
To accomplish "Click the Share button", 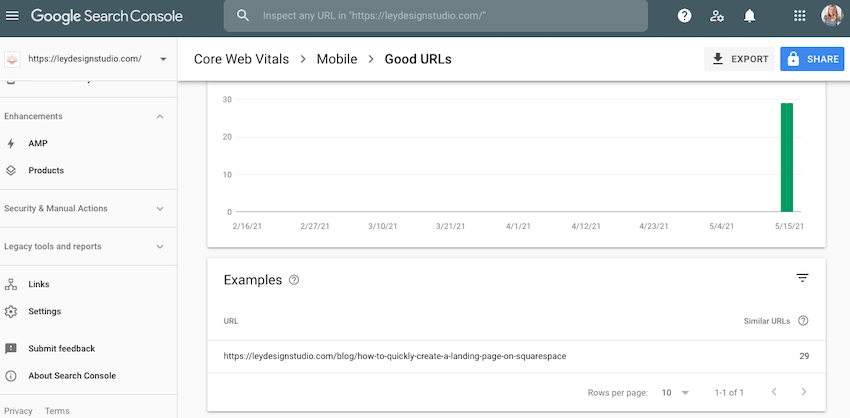I will click(813, 59).
